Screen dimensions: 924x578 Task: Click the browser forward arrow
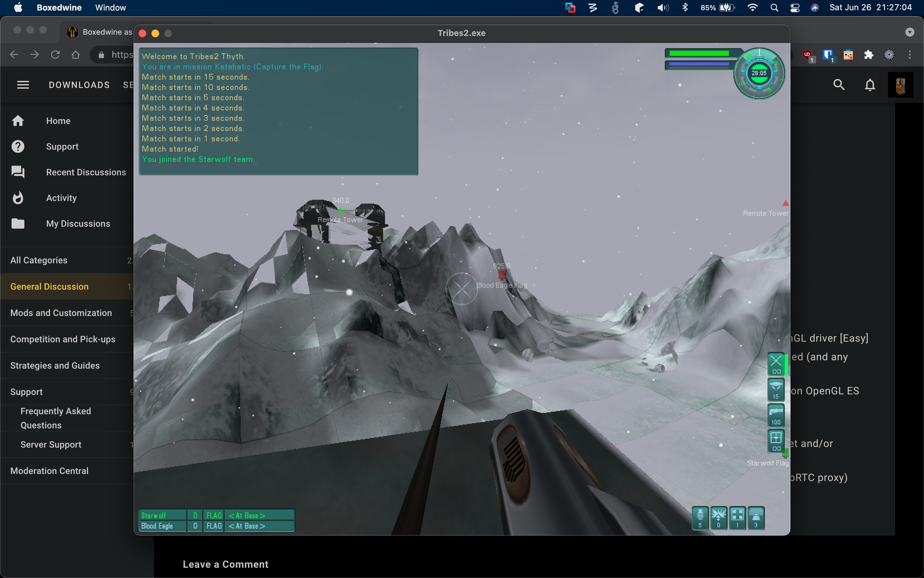coord(35,55)
